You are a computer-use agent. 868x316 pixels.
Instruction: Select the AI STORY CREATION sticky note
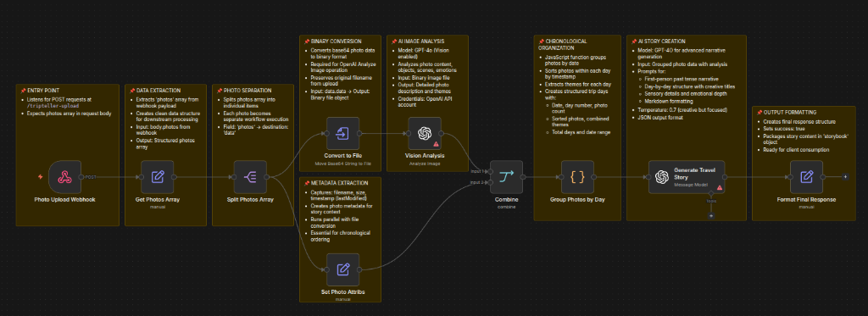(x=687, y=128)
